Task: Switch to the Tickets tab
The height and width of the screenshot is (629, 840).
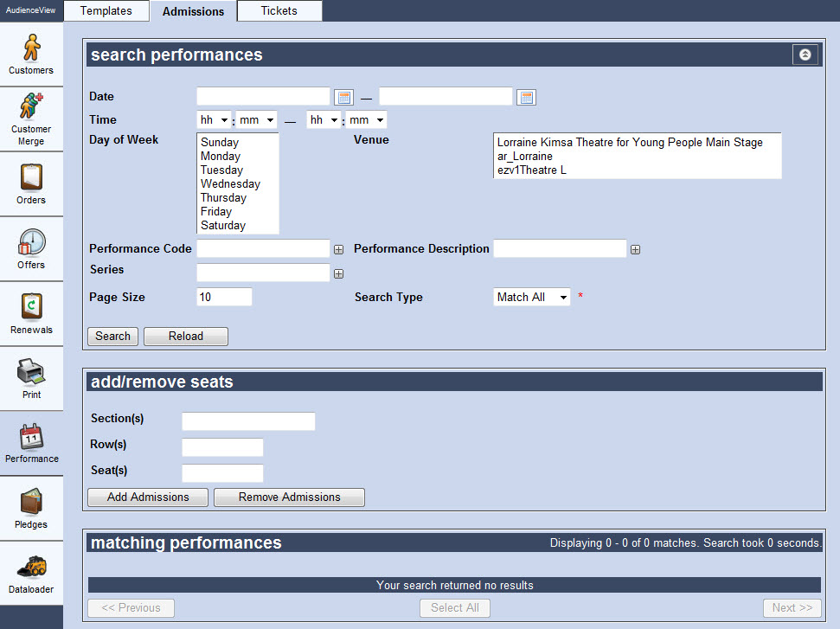Action: [279, 10]
